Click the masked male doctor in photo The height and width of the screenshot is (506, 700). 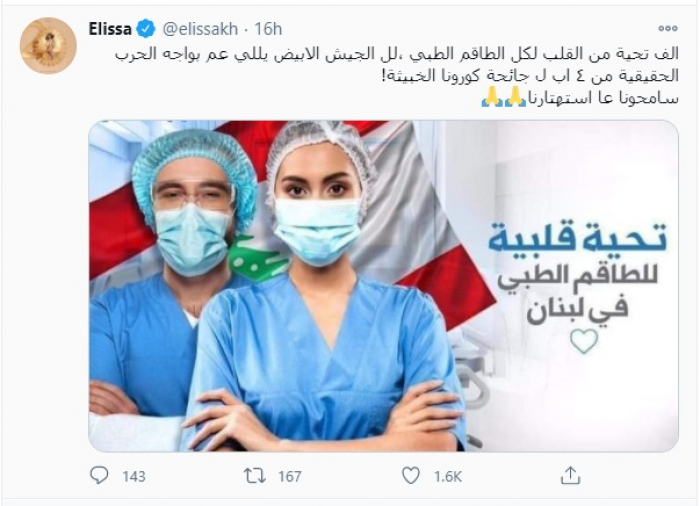[x=179, y=277]
